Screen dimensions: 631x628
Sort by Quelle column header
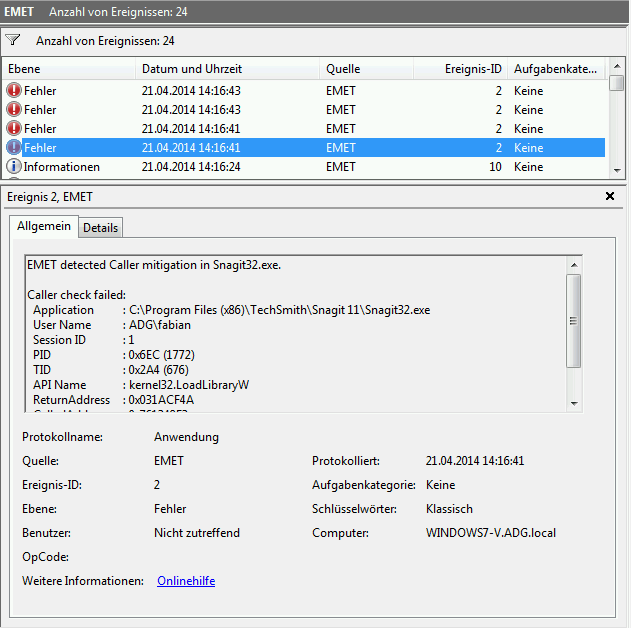[x=367, y=69]
